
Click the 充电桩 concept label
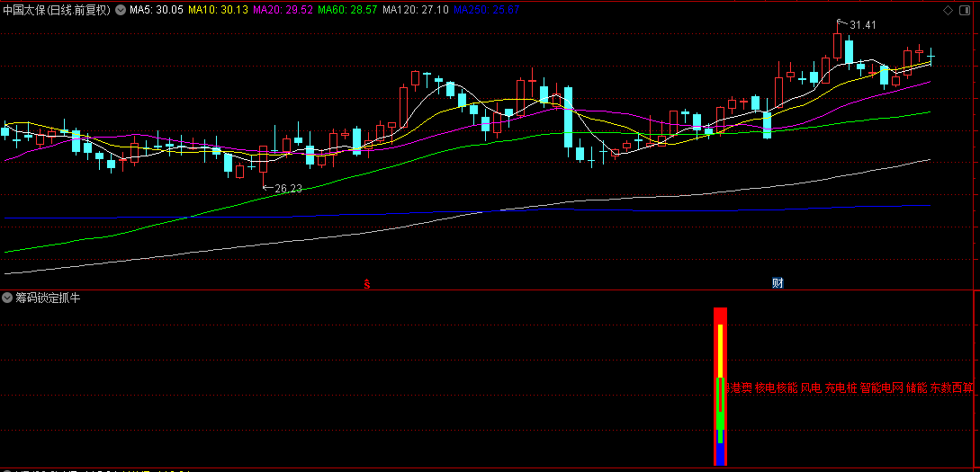[841, 387]
